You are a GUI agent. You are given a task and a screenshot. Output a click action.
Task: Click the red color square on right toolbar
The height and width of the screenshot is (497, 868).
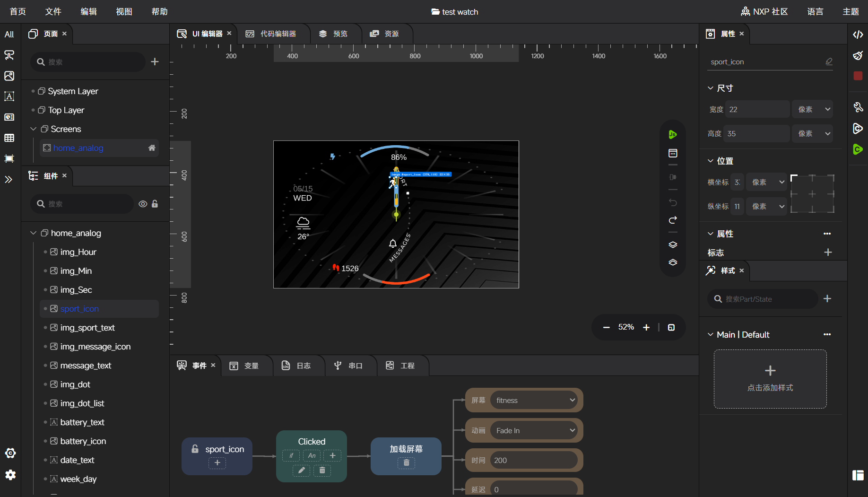point(858,76)
